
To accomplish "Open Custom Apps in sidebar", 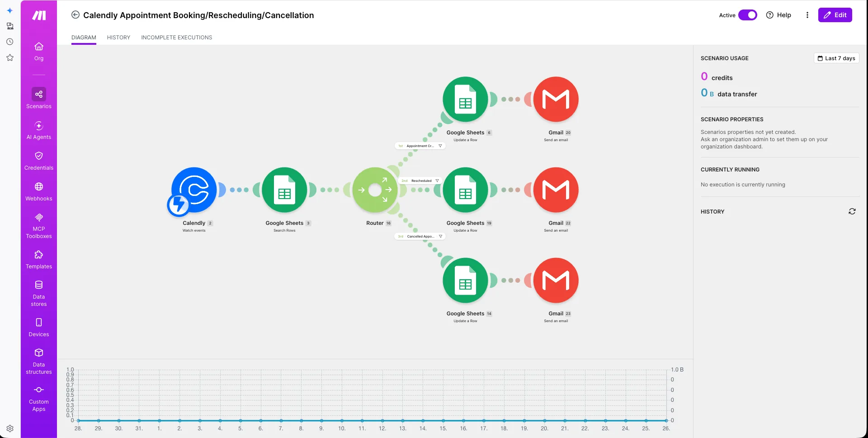I will point(39,399).
